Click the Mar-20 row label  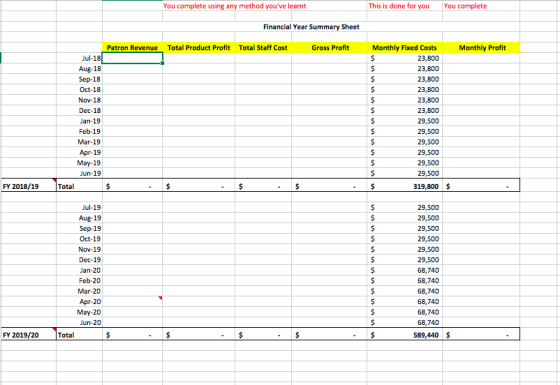89,291
